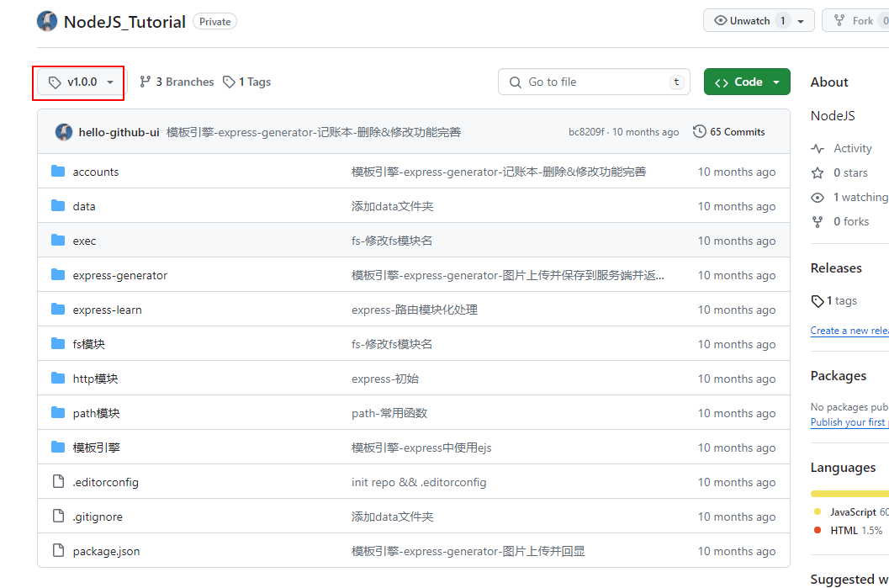Click the Activity pulse icon
This screenshot has height=588, width=889.
pos(818,149)
